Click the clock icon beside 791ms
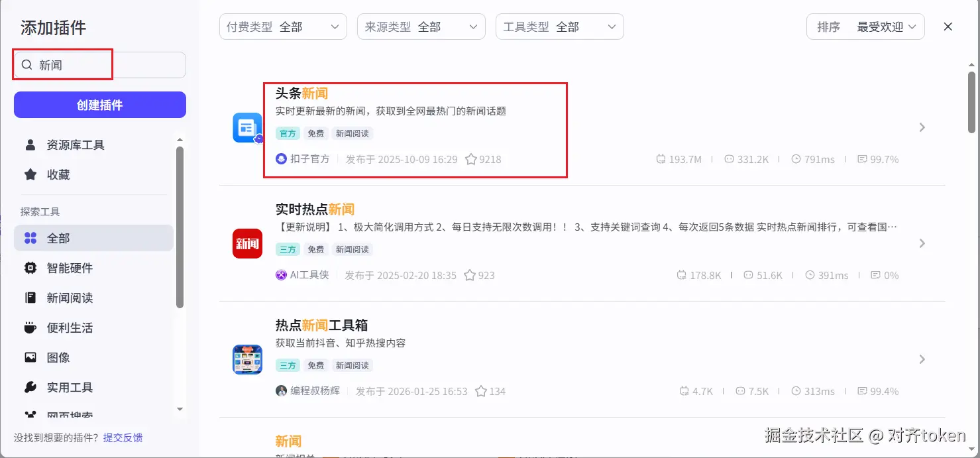The width and height of the screenshot is (980, 458). [796, 159]
